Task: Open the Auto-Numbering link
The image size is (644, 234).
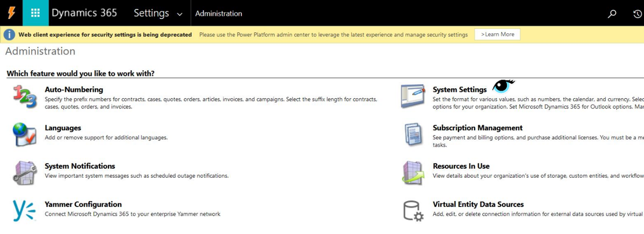Action: (74, 90)
